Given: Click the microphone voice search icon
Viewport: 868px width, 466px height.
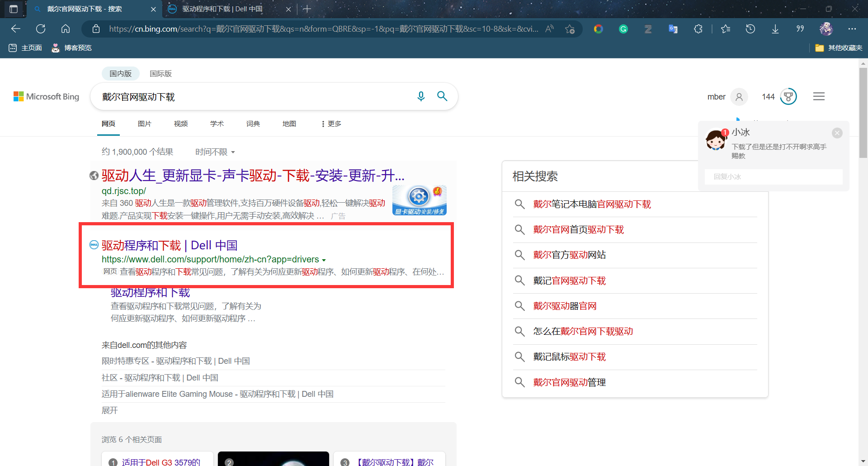Looking at the screenshot, I should pos(421,96).
